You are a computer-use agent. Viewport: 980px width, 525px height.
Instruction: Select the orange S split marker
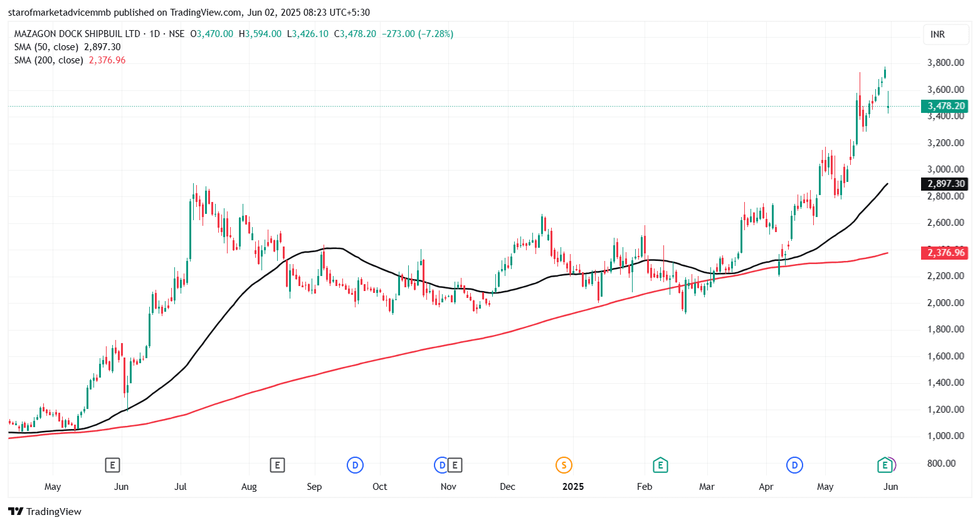coord(564,465)
